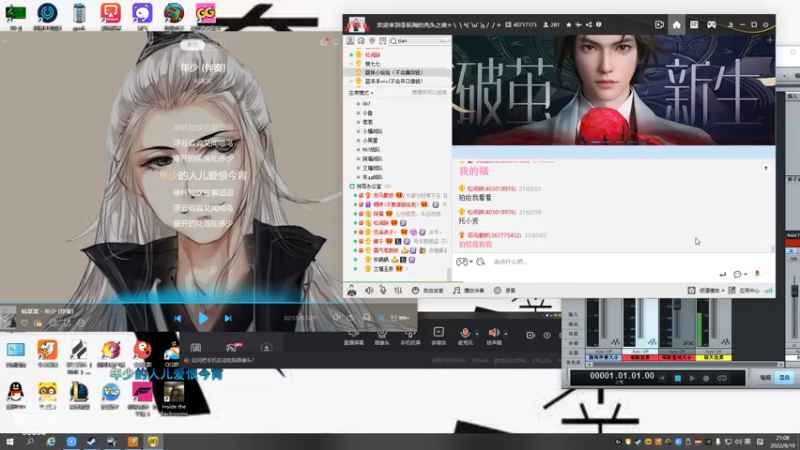Image resolution: width=800 pixels, height=450 pixels.
Task: Seek on the music player progress bar
Action: click(x=209, y=303)
